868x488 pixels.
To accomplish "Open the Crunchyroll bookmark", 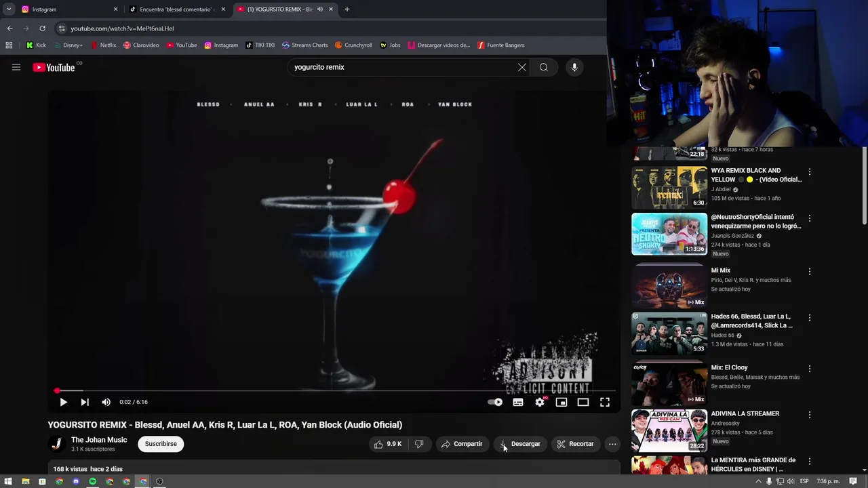I will click(353, 45).
